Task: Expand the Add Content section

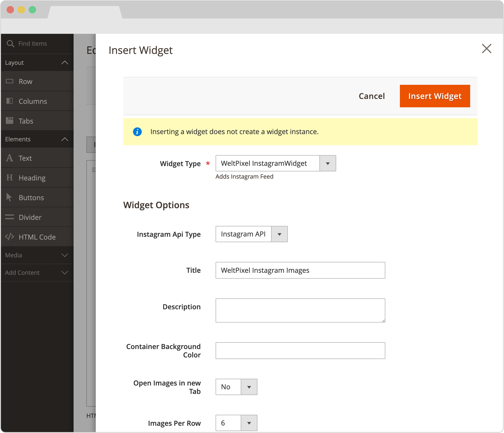Action: tap(65, 273)
